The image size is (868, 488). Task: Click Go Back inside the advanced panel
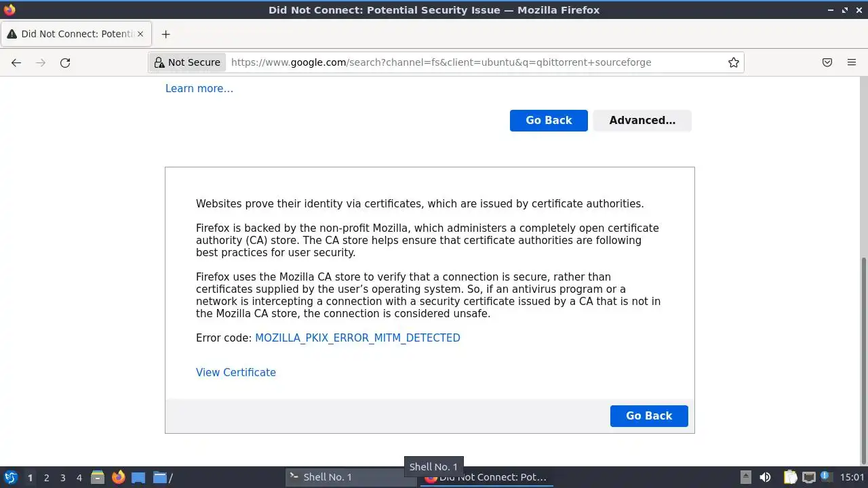coord(649,416)
